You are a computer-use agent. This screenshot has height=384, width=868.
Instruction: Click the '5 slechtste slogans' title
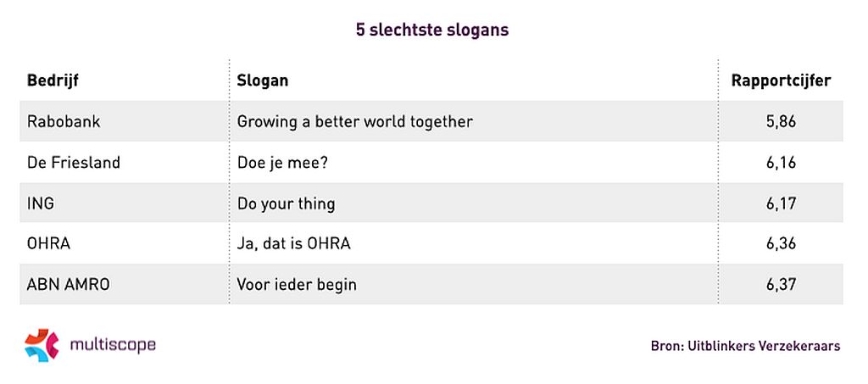(432, 30)
